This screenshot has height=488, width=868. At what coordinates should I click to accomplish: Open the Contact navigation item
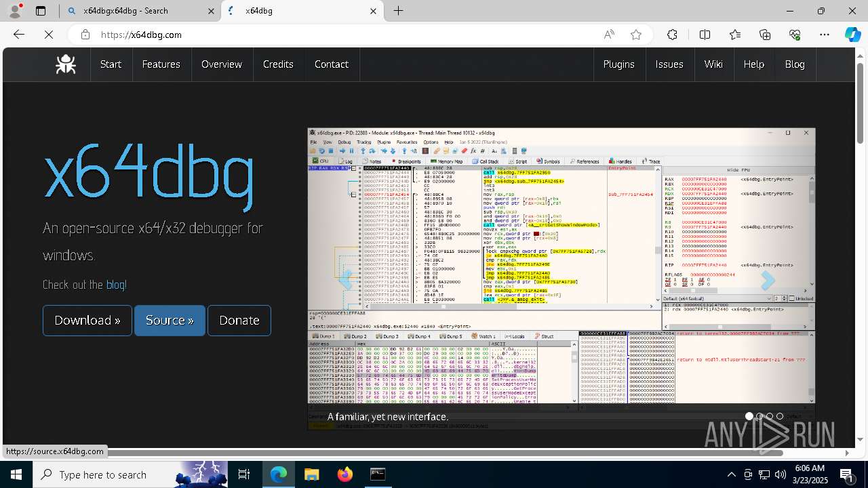tap(332, 64)
